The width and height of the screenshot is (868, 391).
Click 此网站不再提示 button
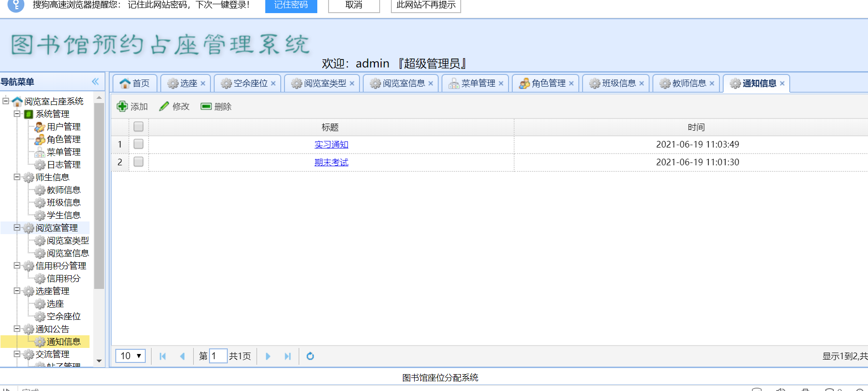[x=426, y=5]
